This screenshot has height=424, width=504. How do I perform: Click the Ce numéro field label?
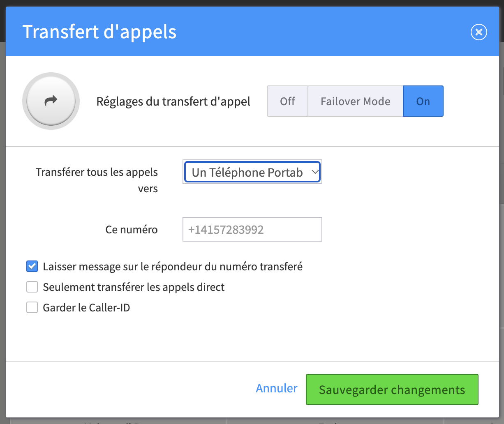coord(132,229)
